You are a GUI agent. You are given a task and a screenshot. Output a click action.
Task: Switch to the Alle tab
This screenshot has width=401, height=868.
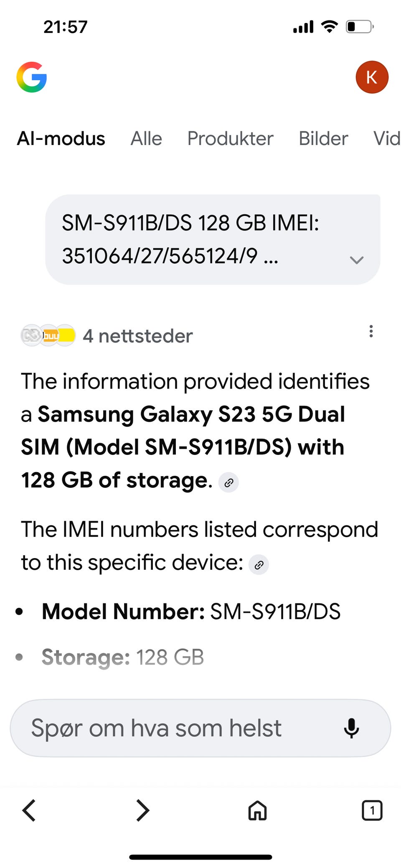(x=146, y=139)
